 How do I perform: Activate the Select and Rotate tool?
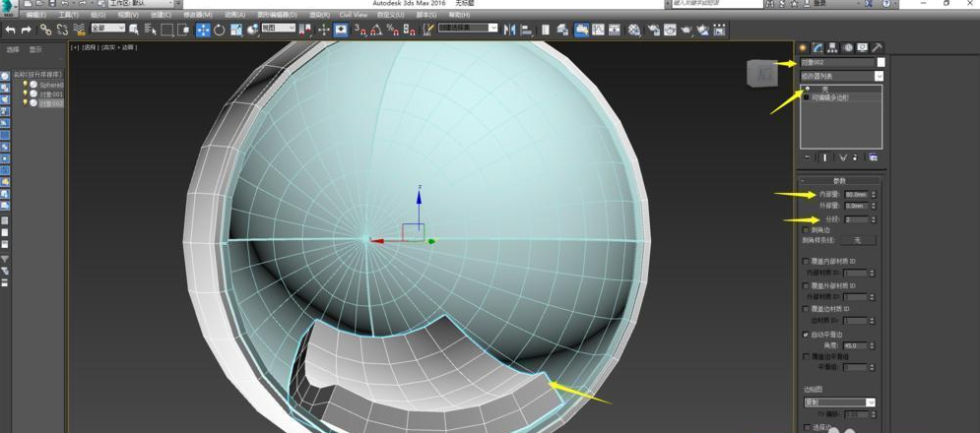pos(219,30)
